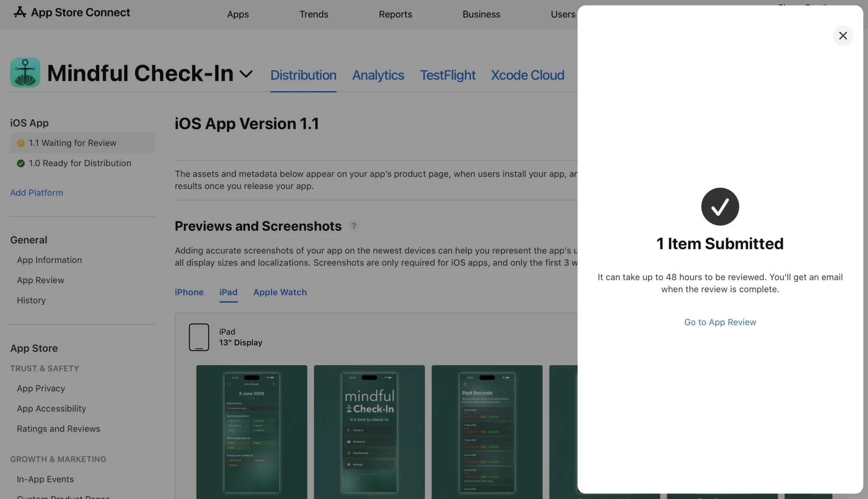Click the iOS App Version 1.1 heading
This screenshot has height=499, width=868.
tap(247, 124)
